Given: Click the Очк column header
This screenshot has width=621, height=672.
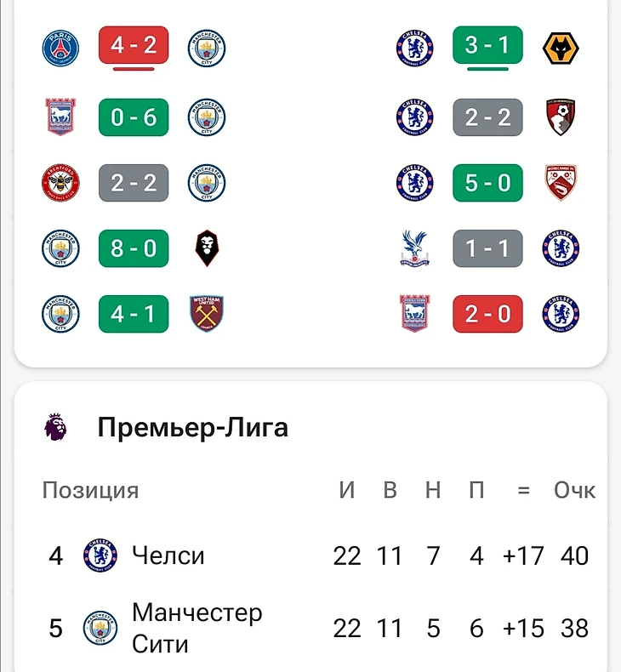Looking at the screenshot, I should [574, 491].
